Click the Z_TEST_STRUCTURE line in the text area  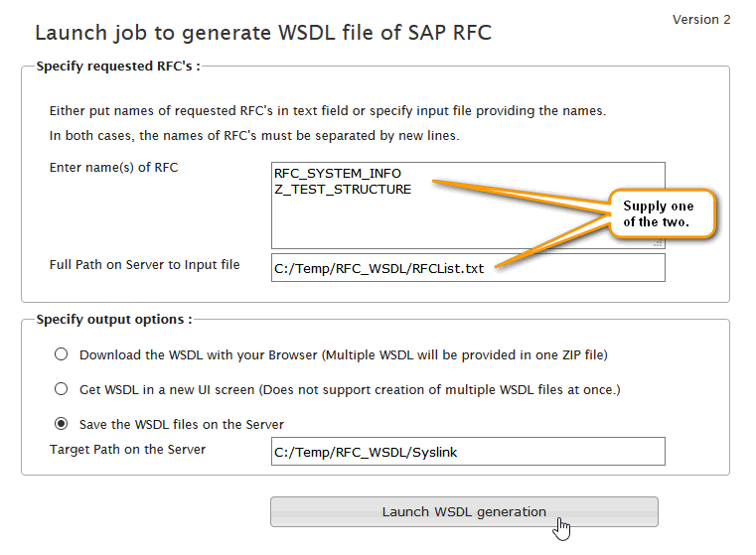click(x=343, y=189)
